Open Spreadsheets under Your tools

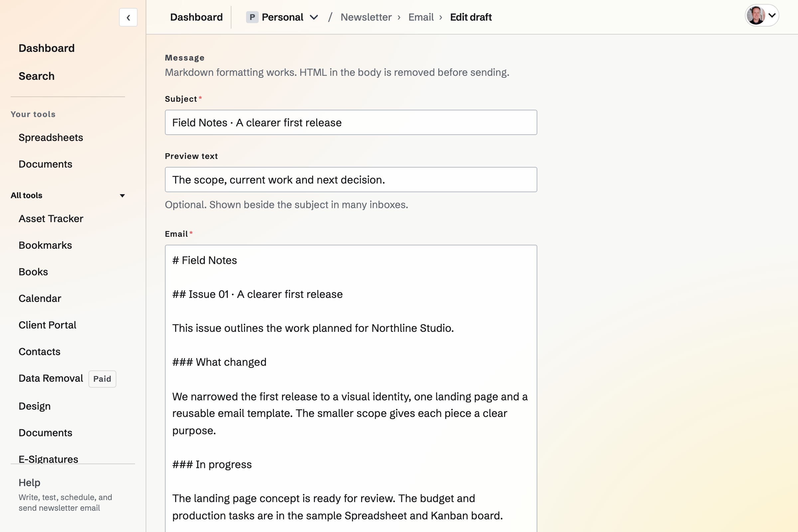[51, 137]
